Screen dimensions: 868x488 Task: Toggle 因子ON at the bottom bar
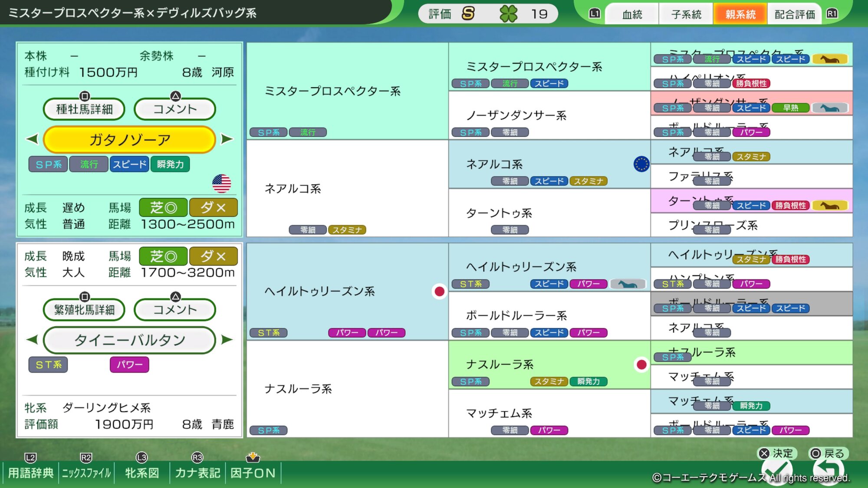tap(253, 472)
